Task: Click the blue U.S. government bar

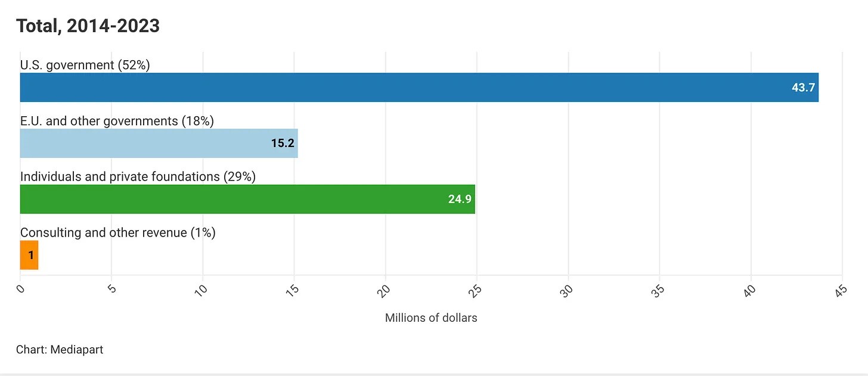Action: click(x=419, y=88)
